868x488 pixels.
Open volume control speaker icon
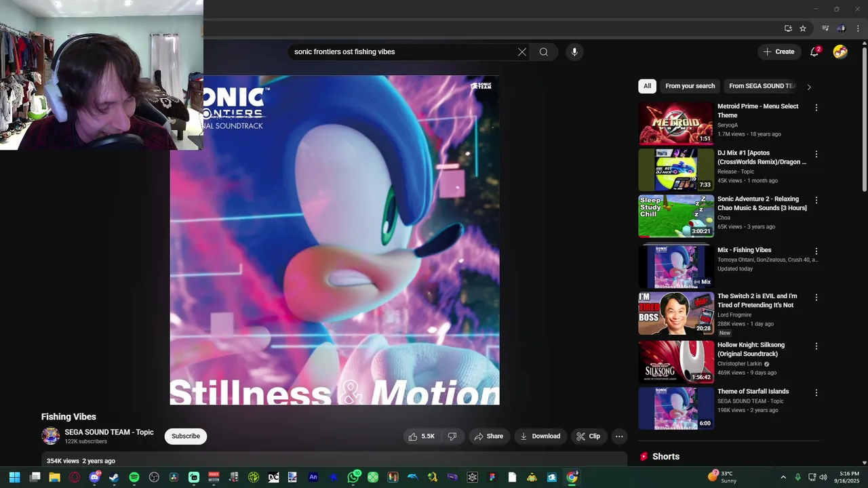[x=823, y=477]
